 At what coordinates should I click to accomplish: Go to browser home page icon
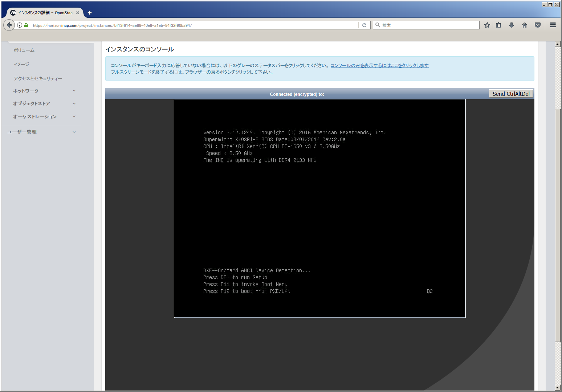[x=525, y=25]
